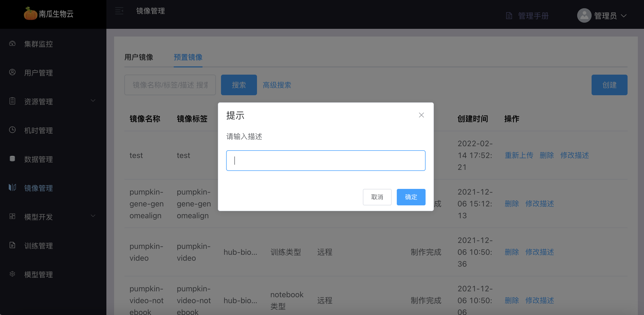Click the 操作 column header

[x=512, y=119]
